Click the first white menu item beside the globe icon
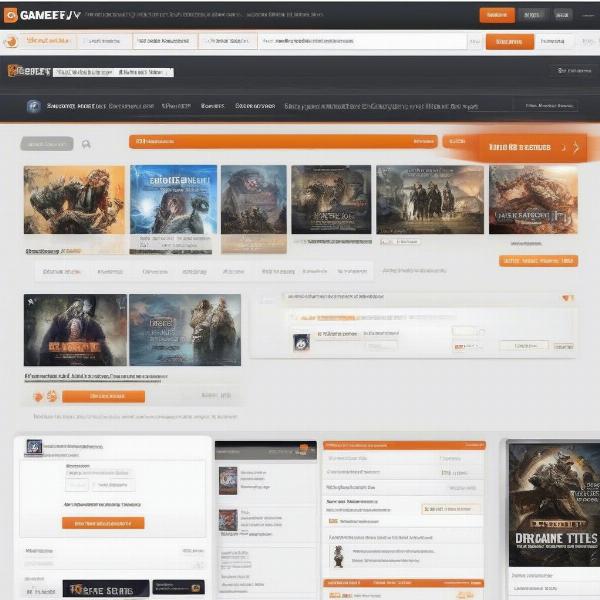 (76, 106)
